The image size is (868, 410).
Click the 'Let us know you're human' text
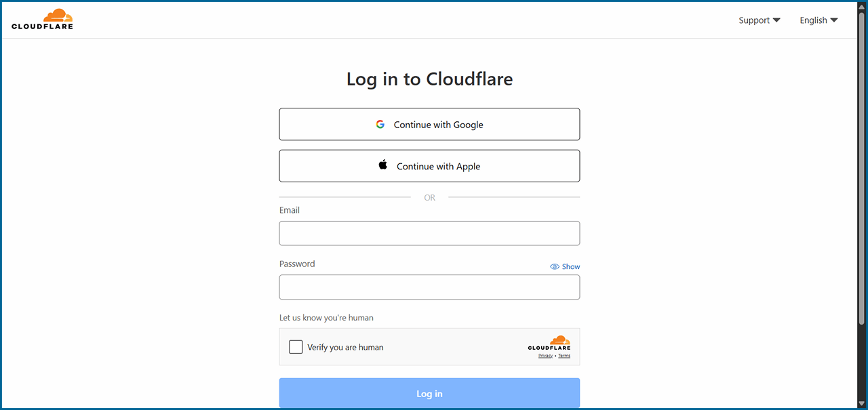[326, 317]
